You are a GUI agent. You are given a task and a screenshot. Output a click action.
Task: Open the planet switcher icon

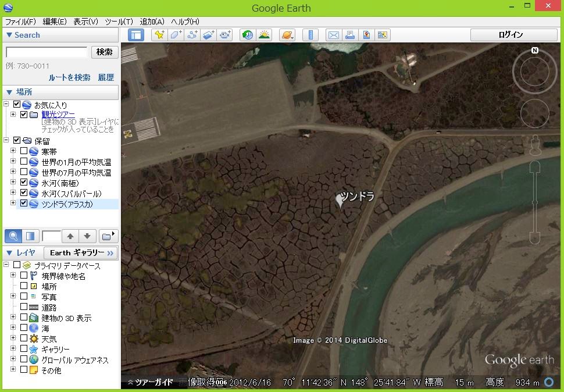click(287, 35)
